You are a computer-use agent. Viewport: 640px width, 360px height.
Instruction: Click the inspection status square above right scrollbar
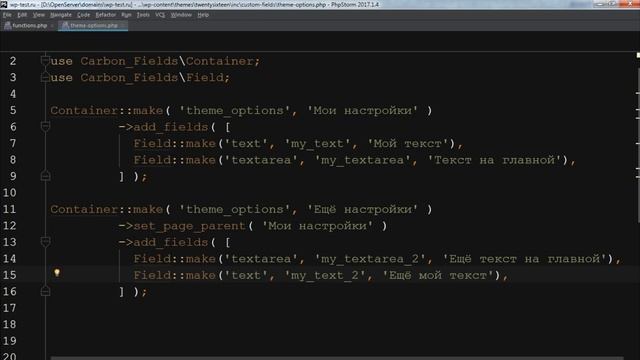(638, 55)
